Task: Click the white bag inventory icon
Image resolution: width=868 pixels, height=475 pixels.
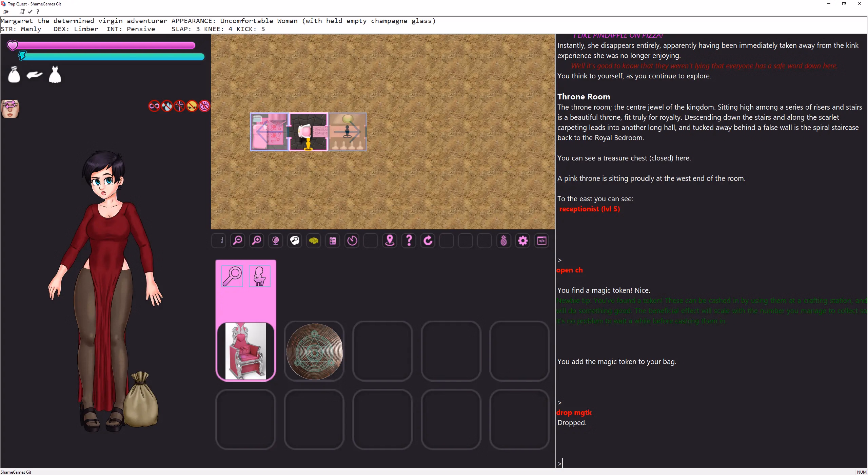Action: [14, 74]
